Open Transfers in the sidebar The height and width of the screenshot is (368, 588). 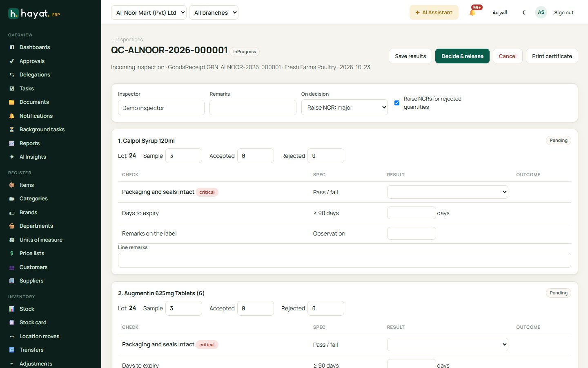pyautogui.click(x=31, y=350)
